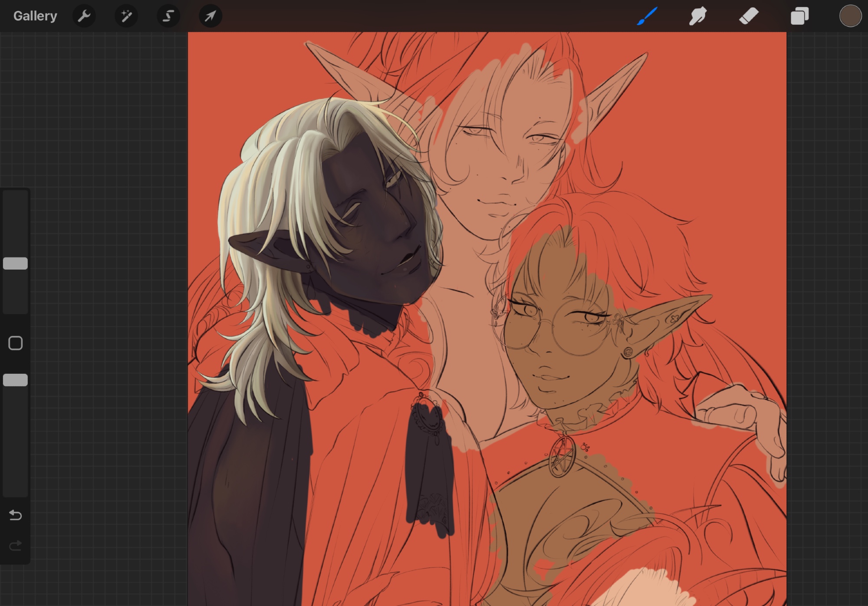
Task: Click the brush opacity slider handle
Action: pos(16,380)
